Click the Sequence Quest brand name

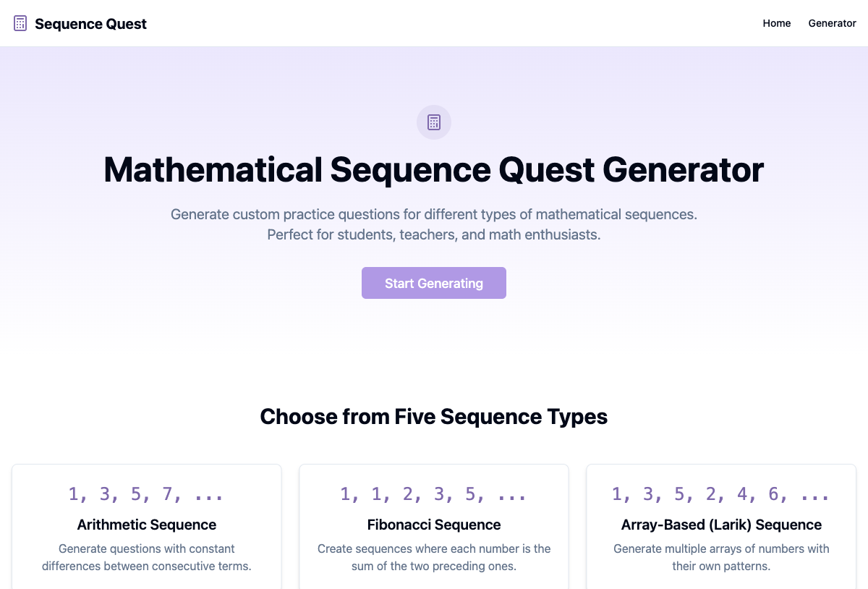coord(90,24)
